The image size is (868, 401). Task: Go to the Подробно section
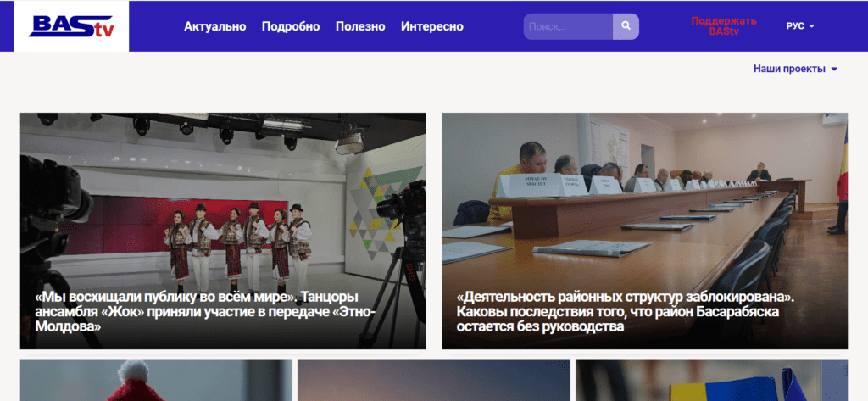(x=291, y=26)
